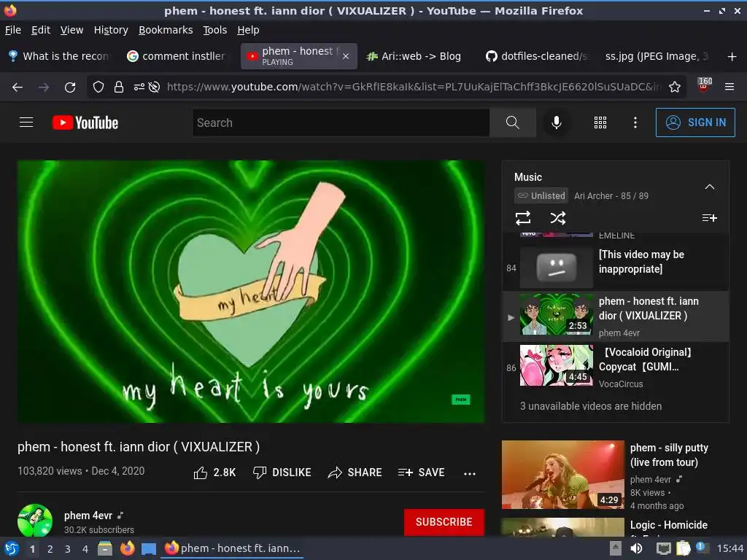Like the video with thumbs up
The height and width of the screenshot is (560, 747).
pyautogui.click(x=214, y=472)
